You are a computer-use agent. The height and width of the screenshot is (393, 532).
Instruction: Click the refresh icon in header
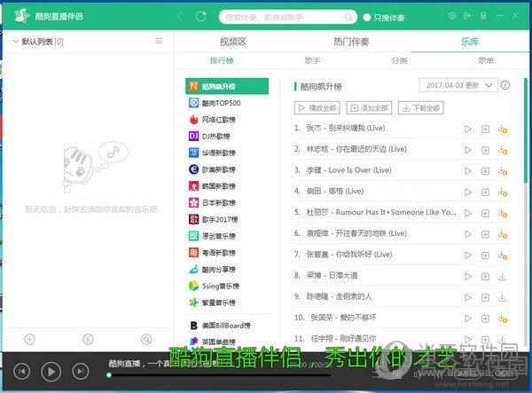click(x=201, y=16)
